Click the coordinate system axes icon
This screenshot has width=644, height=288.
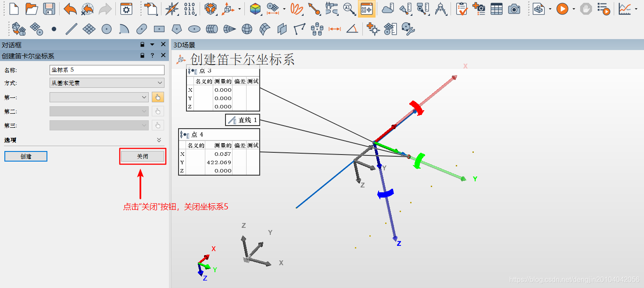point(229,8)
